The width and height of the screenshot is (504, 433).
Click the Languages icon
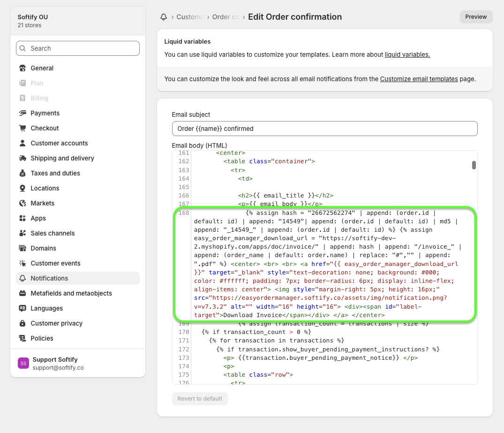tap(23, 308)
